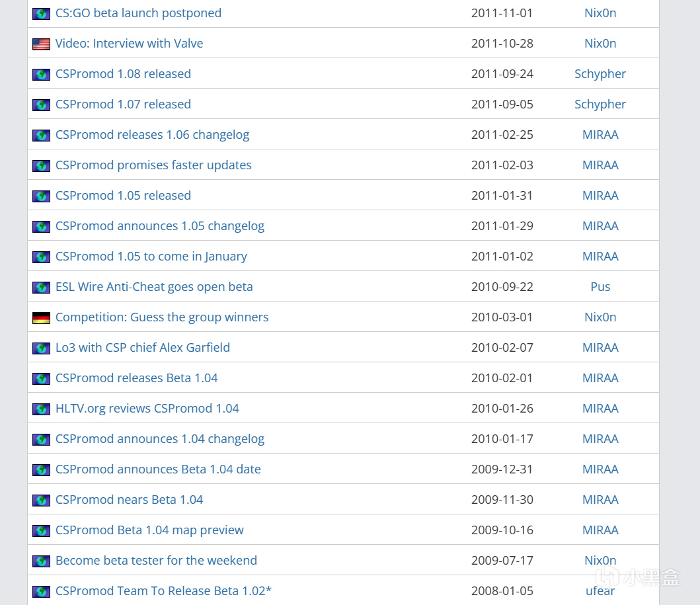Image resolution: width=700 pixels, height=605 pixels.
Task: Open Video: Interview with Valve article
Action: point(129,44)
